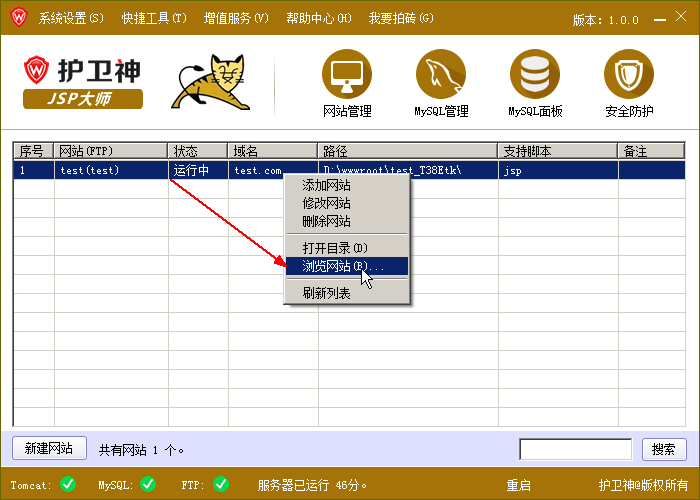Select the test(test) site cell
The height and width of the screenshot is (500, 700).
click(111, 170)
